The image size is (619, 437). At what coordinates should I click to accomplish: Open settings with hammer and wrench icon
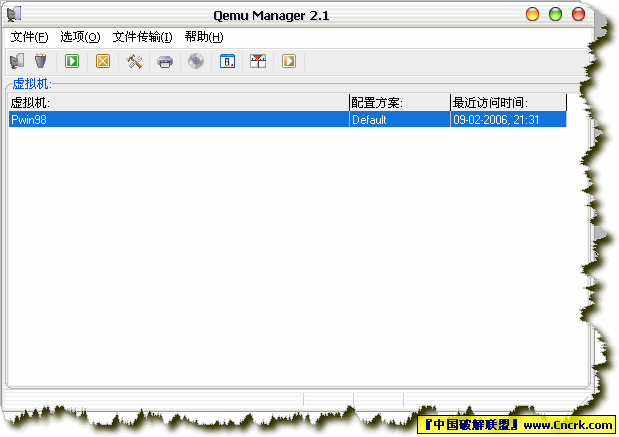(x=134, y=61)
